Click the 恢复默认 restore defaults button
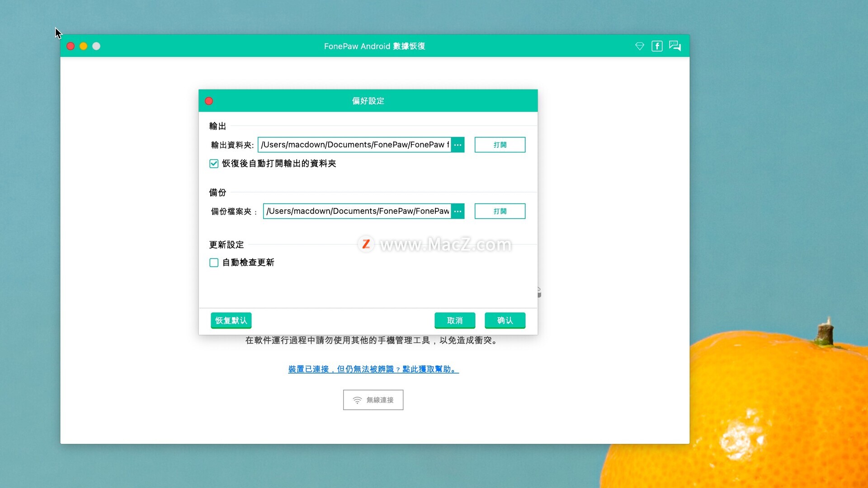The image size is (868, 488). click(231, 320)
